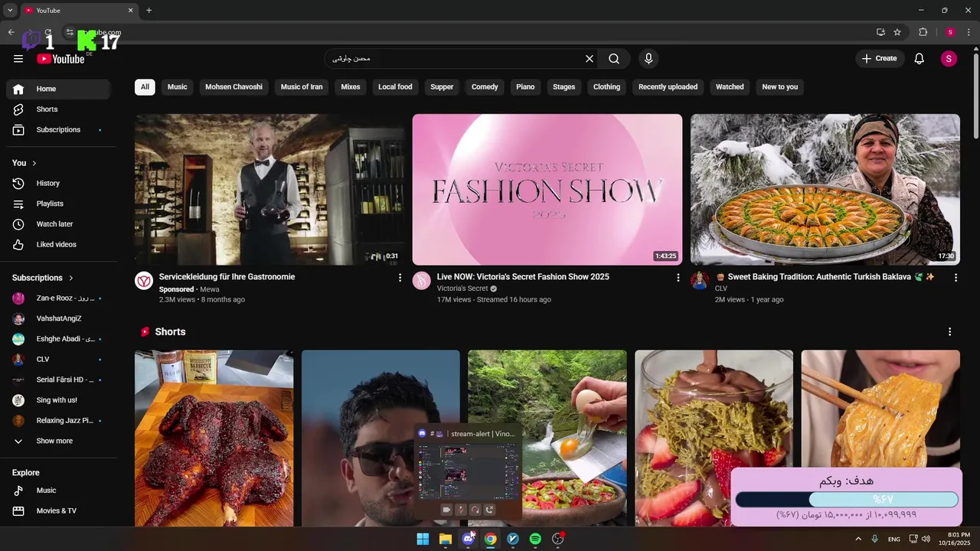The image size is (980, 551).
Task: Bookmark this page with the star icon
Action: (x=897, y=32)
